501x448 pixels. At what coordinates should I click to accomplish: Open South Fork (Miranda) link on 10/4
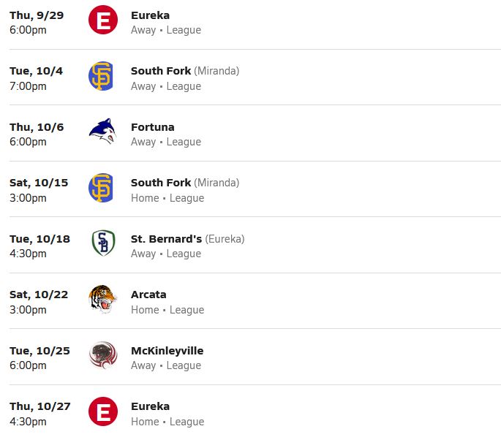(x=185, y=71)
